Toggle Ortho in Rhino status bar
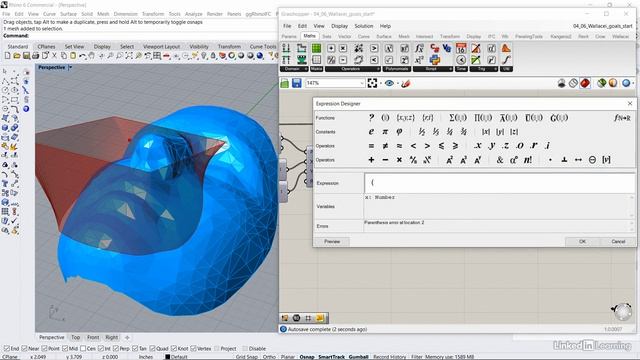The image size is (640, 360). pos(269,357)
